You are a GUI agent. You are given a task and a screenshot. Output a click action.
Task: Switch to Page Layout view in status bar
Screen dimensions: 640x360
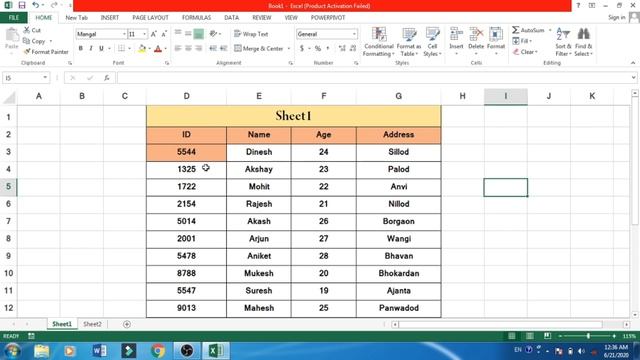click(x=529, y=336)
